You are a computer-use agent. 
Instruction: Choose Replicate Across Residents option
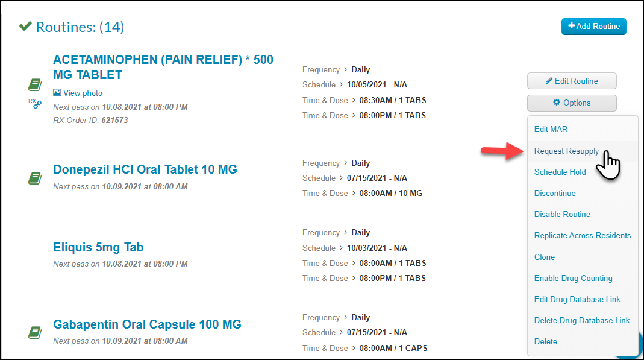tap(583, 236)
